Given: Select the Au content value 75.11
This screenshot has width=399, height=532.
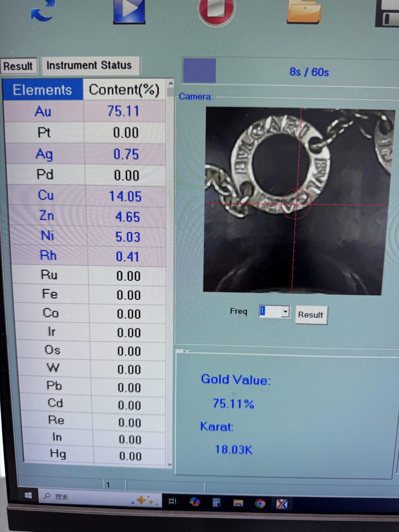Looking at the screenshot, I should tap(124, 111).
